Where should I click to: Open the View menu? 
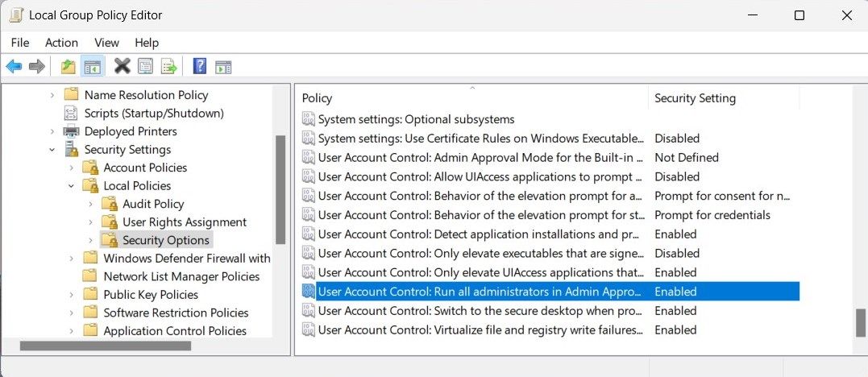106,43
